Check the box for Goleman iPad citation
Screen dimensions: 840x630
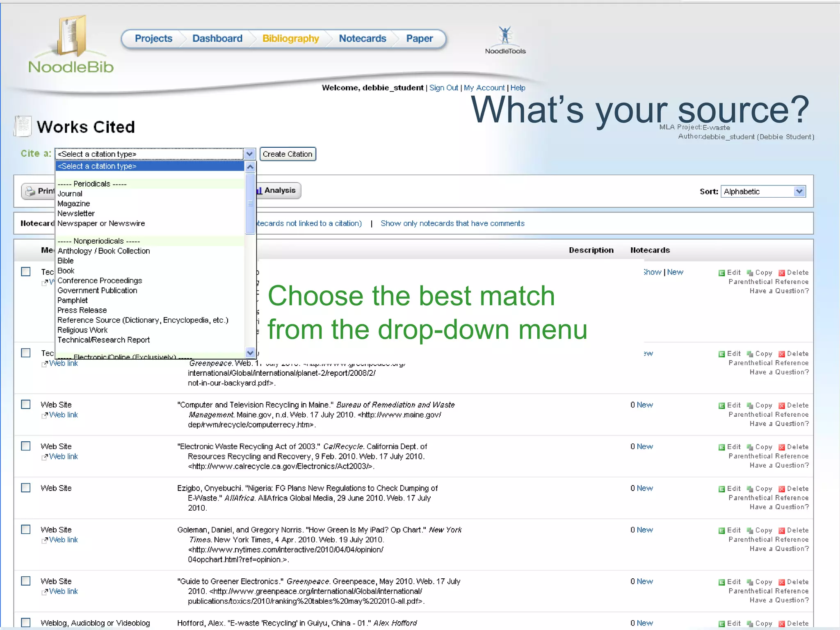click(x=26, y=530)
